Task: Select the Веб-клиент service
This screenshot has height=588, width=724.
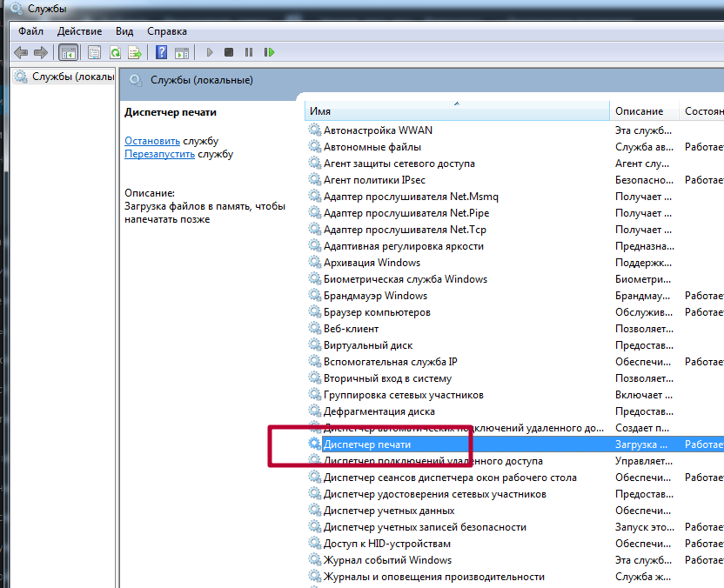Action: click(x=351, y=329)
